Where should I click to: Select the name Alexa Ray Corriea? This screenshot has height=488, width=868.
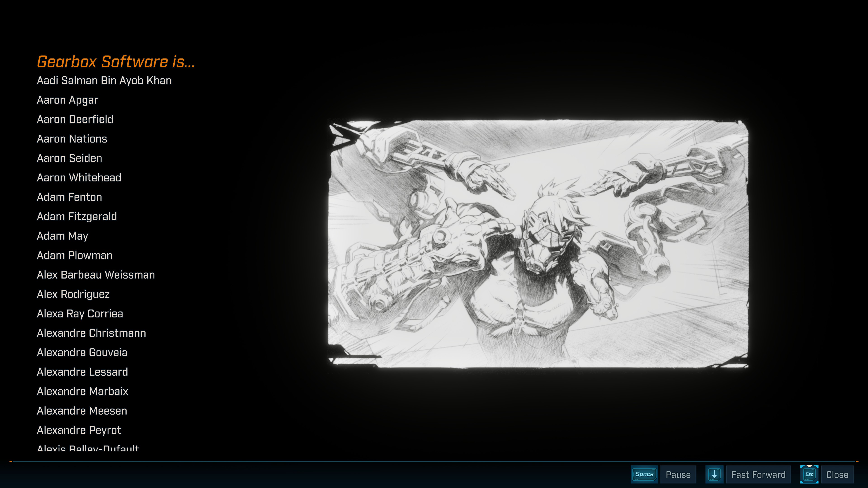pyautogui.click(x=80, y=314)
